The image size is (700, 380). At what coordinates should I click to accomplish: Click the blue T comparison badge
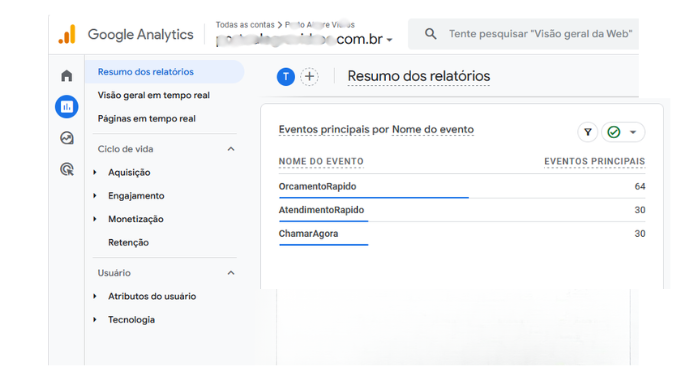(x=286, y=77)
